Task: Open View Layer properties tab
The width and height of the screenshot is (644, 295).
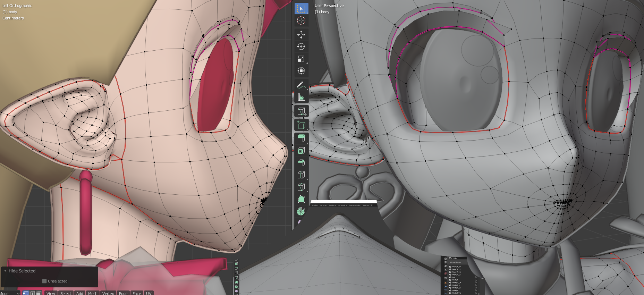Action: pyautogui.click(x=446, y=266)
